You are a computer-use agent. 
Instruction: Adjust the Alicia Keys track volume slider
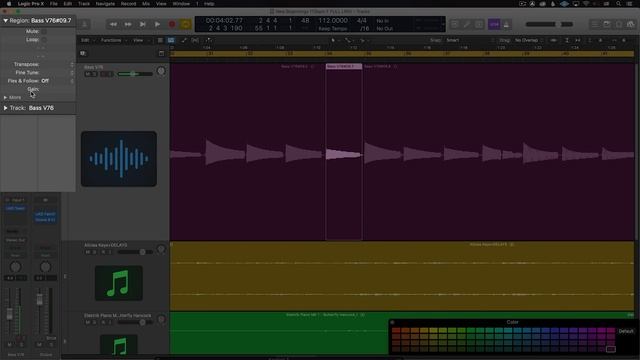pos(135,252)
